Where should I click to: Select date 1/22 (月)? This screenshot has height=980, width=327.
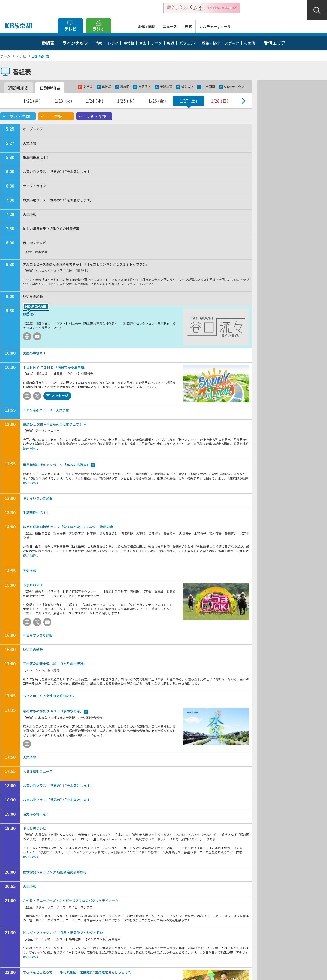coord(32,101)
